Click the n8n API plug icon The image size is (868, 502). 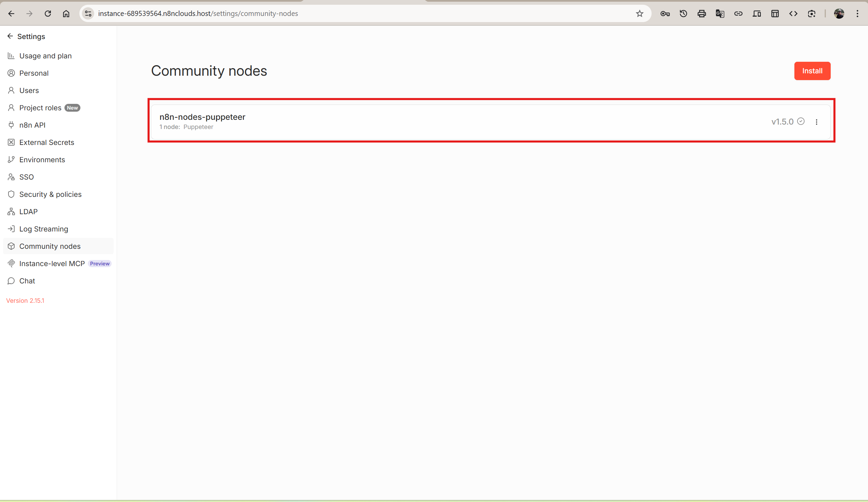(11, 125)
